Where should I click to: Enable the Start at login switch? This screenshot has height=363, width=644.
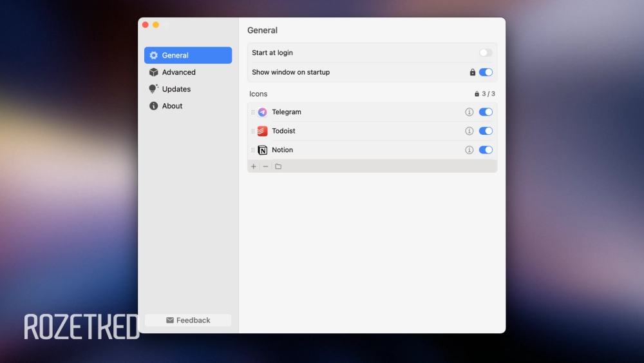pyautogui.click(x=486, y=53)
